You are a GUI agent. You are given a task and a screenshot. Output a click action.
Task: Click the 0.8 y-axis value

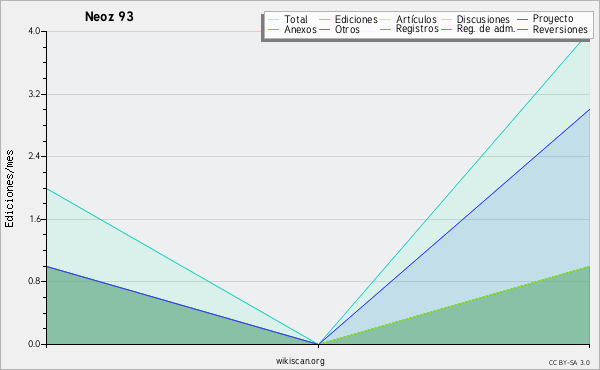coord(34,281)
